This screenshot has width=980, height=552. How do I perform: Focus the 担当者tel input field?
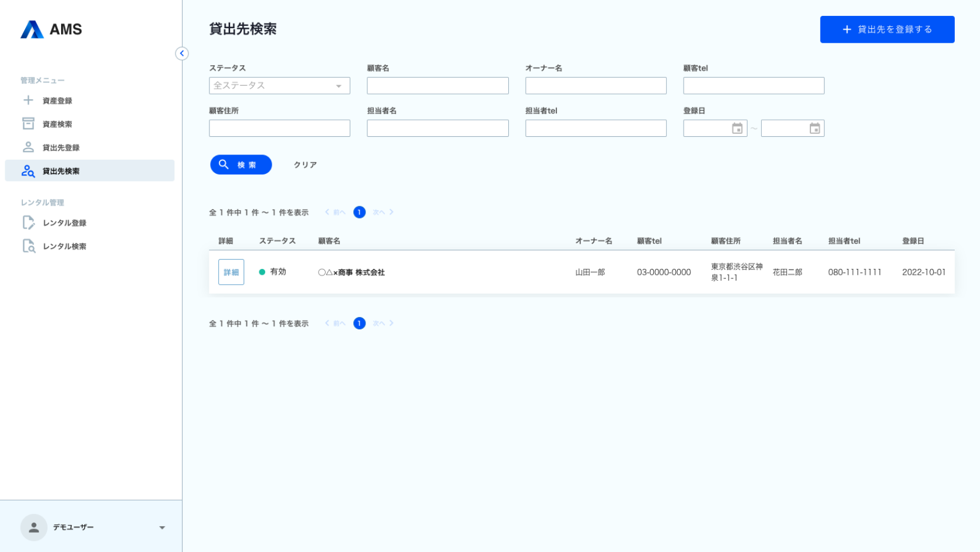(x=596, y=128)
